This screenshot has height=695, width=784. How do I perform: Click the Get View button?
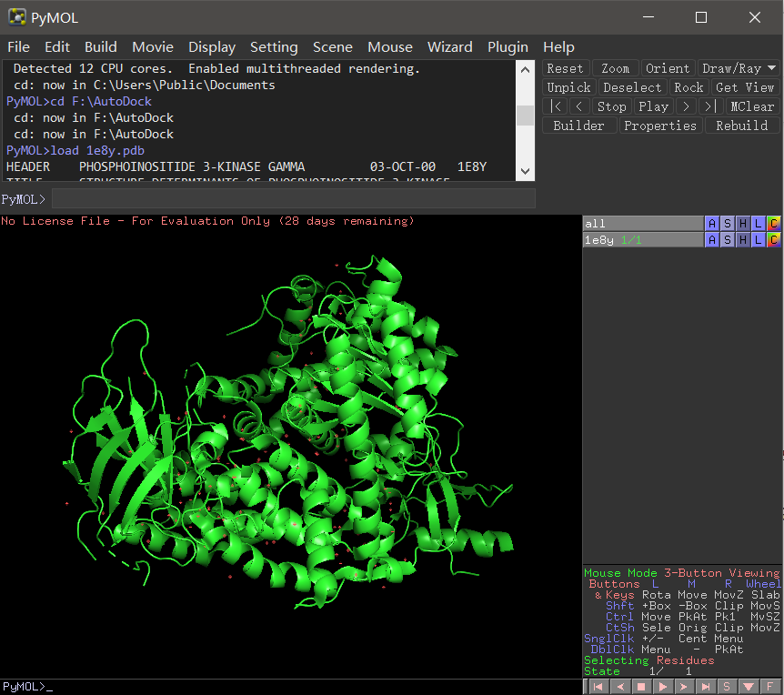pyautogui.click(x=745, y=87)
